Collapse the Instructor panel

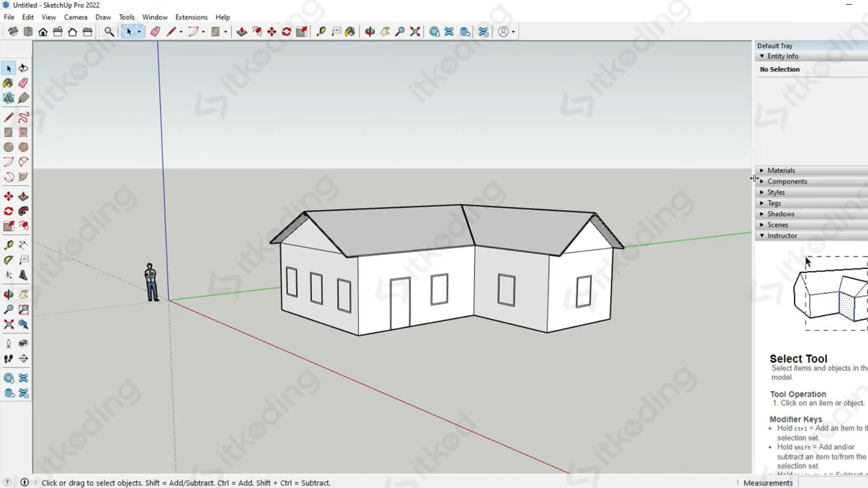(x=762, y=235)
